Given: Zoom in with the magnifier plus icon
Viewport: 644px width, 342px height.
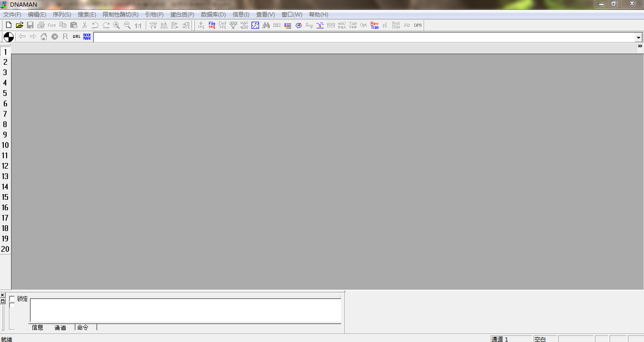Looking at the screenshot, I should click(117, 25).
